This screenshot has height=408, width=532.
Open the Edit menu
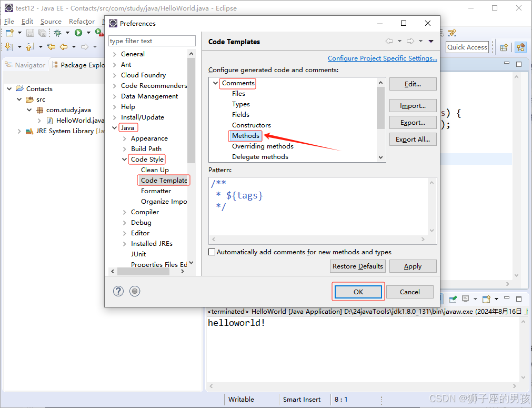tap(27, 22)
